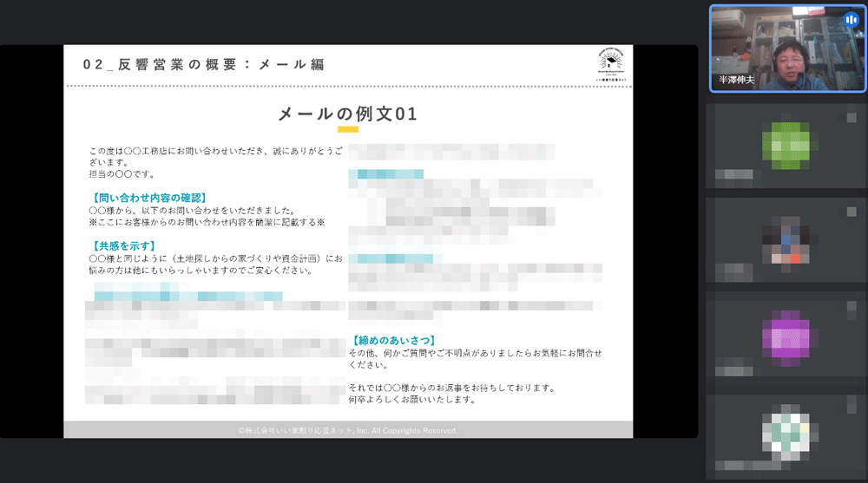The width and height of the screenshot is (868, 483).
Task: Click the slide title 02_反響営業の概要：メール編
Action: point(204,65)
